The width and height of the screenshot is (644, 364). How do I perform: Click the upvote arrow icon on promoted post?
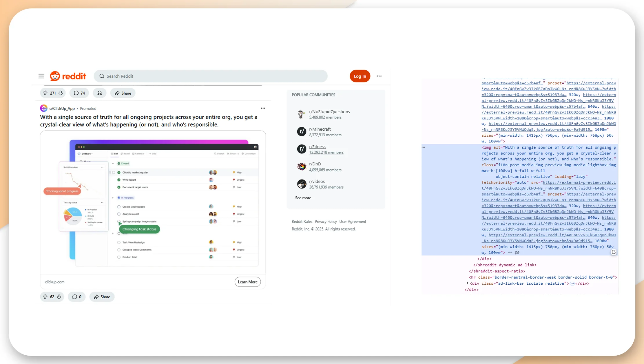(45, 296)
